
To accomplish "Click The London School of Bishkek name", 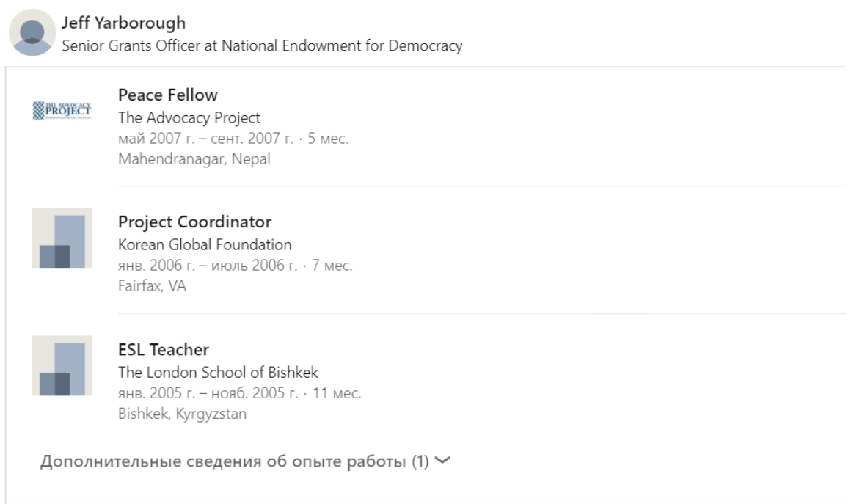I will coord(218,372).
